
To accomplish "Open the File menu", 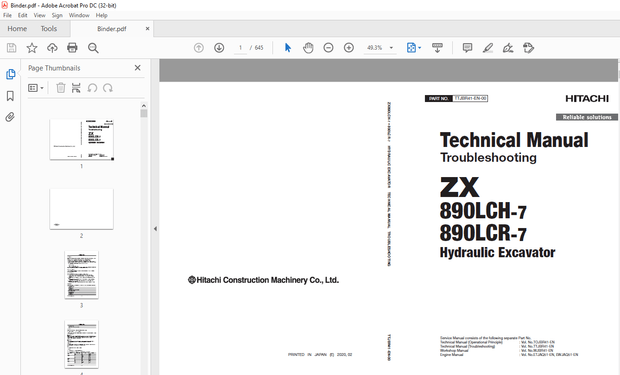I will coord(8,15).
